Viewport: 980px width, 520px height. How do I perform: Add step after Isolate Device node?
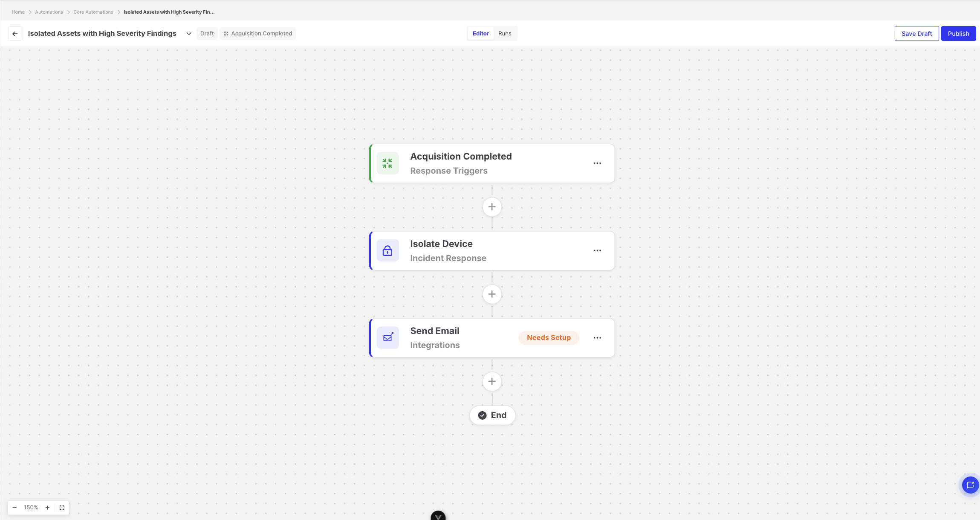coord(492,294)
